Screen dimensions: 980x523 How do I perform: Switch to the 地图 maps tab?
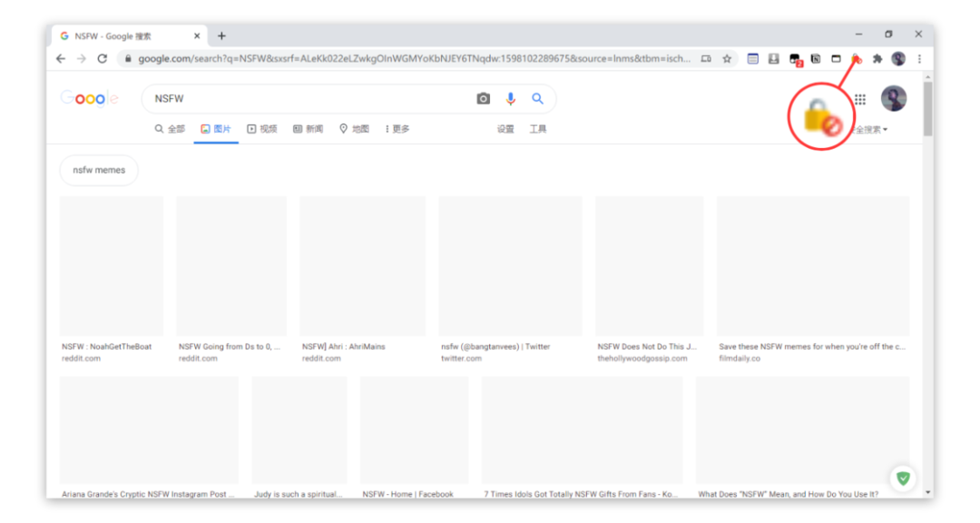(x=355, y=129)
